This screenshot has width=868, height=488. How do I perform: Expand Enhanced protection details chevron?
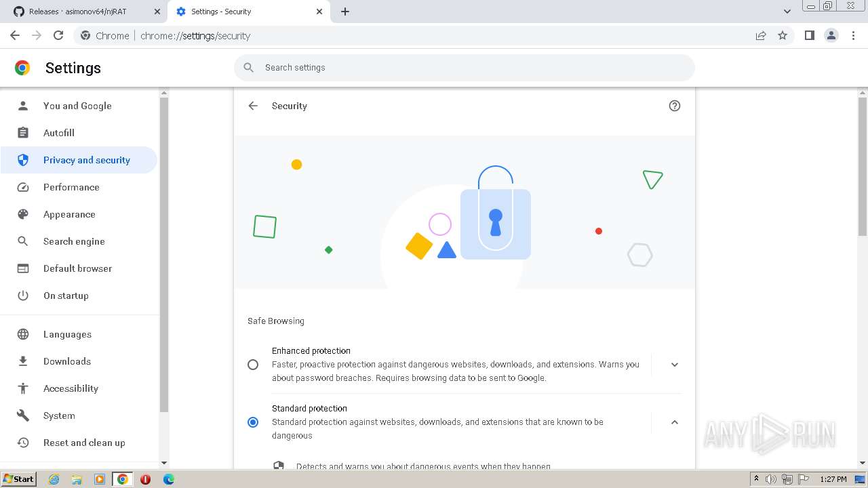(674, 365)
